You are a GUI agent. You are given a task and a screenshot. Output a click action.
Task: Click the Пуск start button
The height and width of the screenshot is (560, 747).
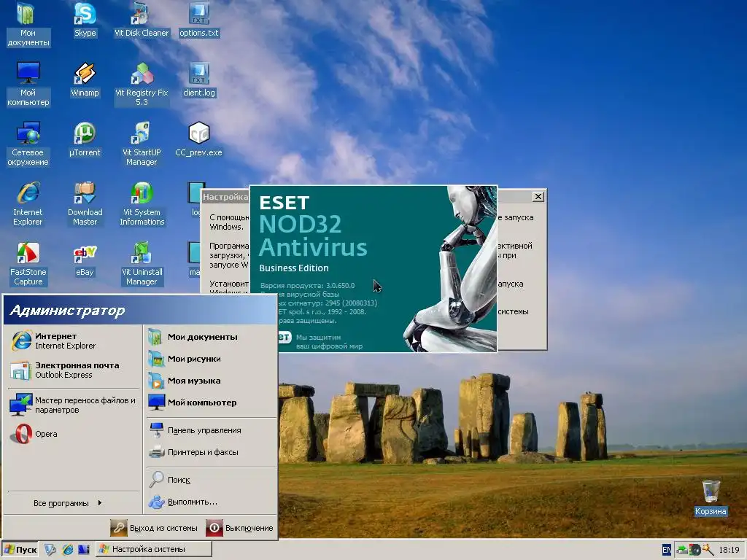(20, 550)
